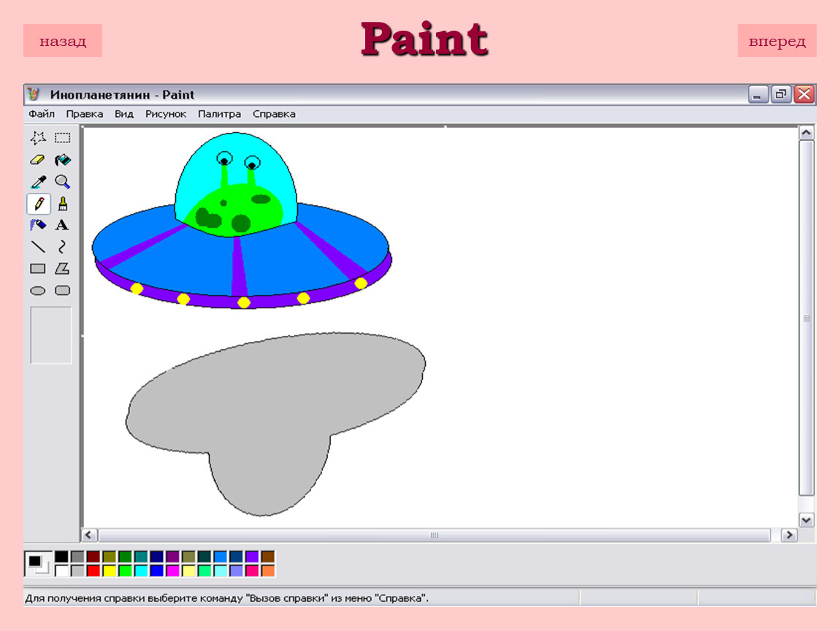Minimize the Paint window
The height and width of the screenshot is (631, 840).
[x=757, y=95]
